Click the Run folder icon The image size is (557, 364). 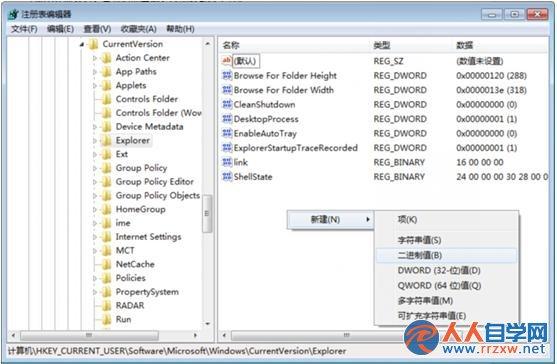(x=107, y=320)
